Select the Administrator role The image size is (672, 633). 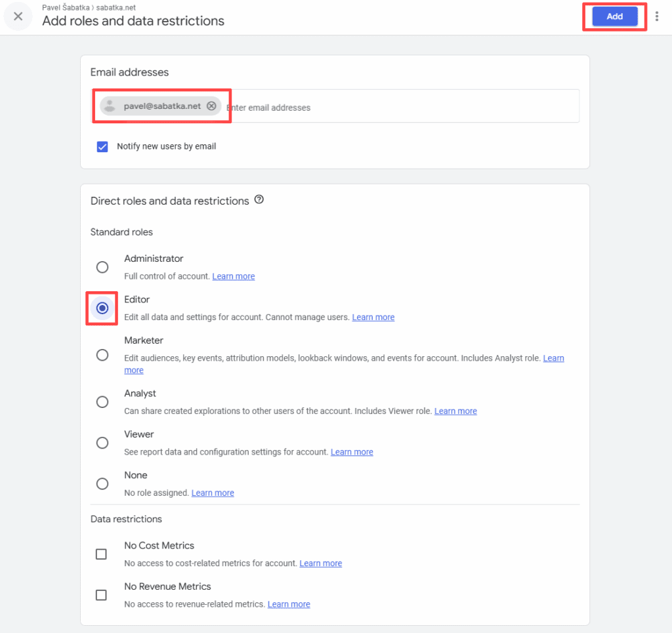click(102, 267)
